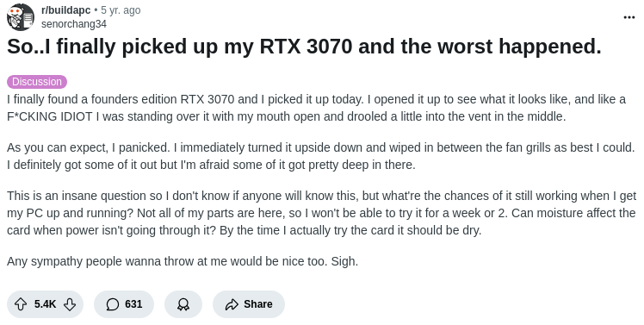Click the first paragraph about founders edition
Image resolution: width=644 pixels, height=325 pixels.
(316, 108)
